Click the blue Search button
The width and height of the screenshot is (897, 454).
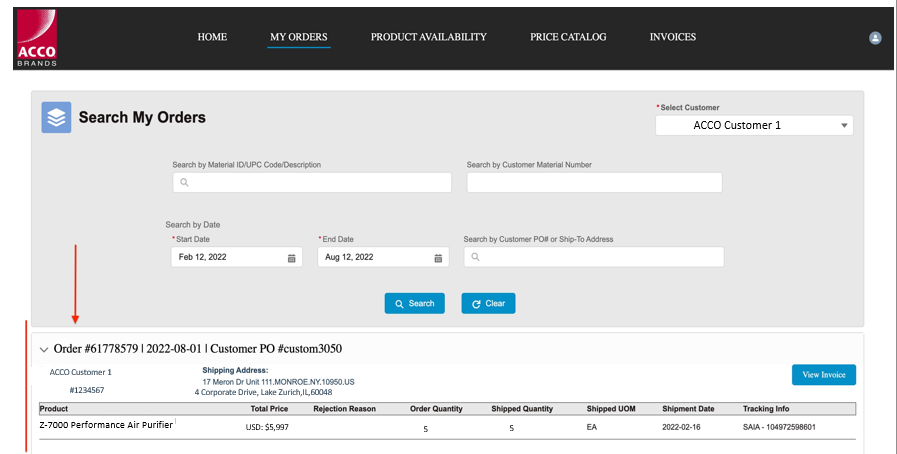pyautogui.click(x=415, y=304)
